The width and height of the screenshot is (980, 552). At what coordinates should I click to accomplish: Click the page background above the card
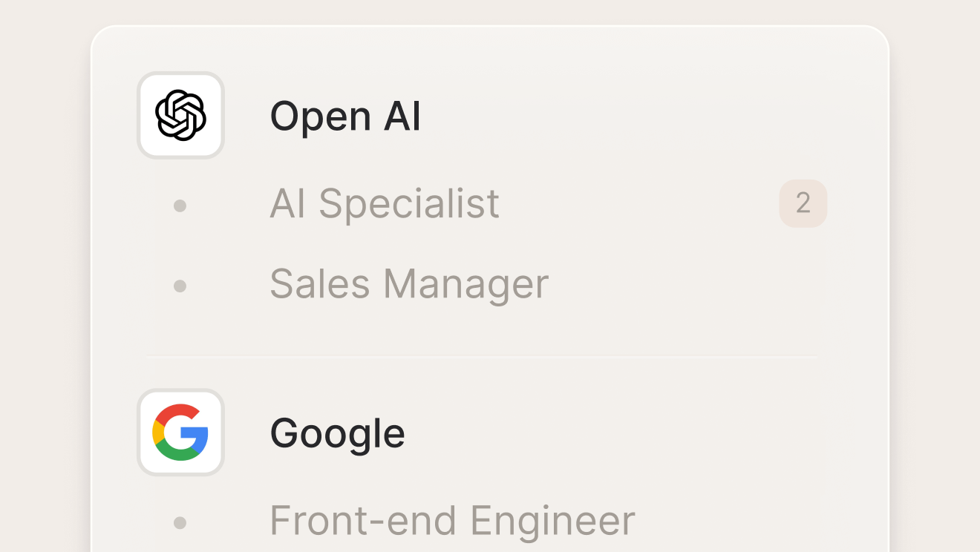click(490, 12)
